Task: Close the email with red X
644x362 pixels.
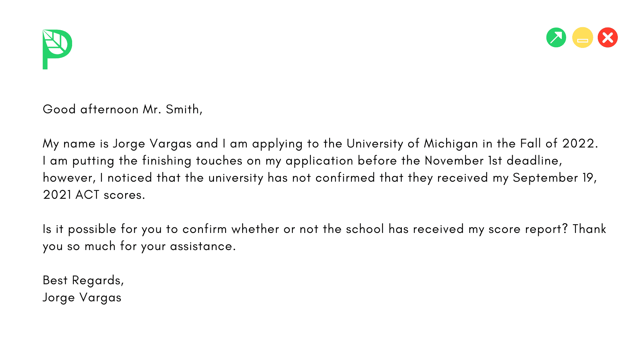Action: tap(607, 38)
